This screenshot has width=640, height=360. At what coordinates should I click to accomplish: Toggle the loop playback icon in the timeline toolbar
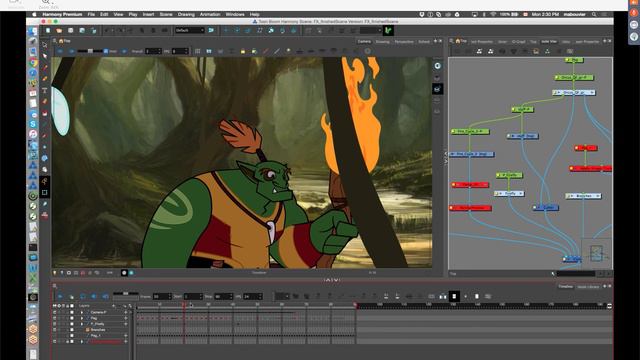[x=83, y=296]
